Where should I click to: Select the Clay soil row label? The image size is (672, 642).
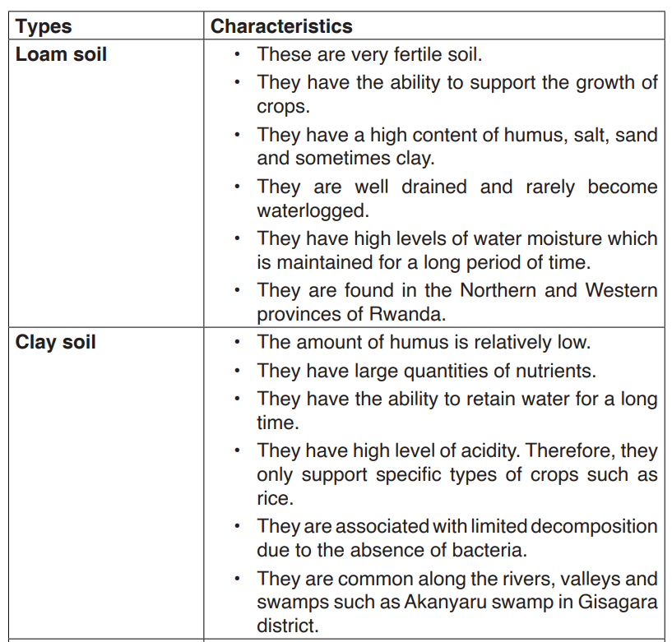point(55,342)
